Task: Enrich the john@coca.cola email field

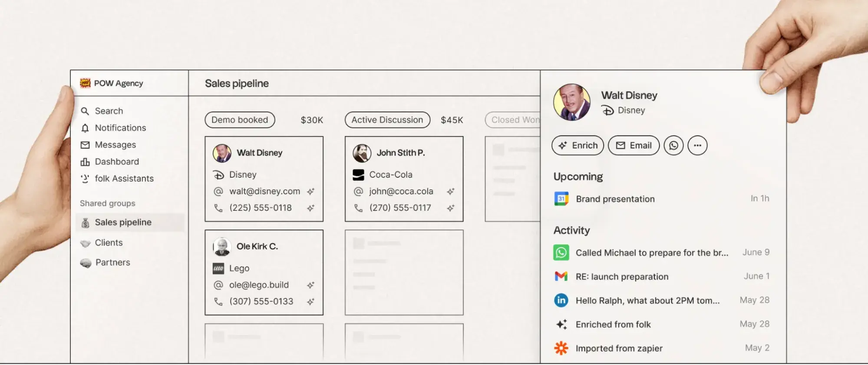Action: point(451,191)
